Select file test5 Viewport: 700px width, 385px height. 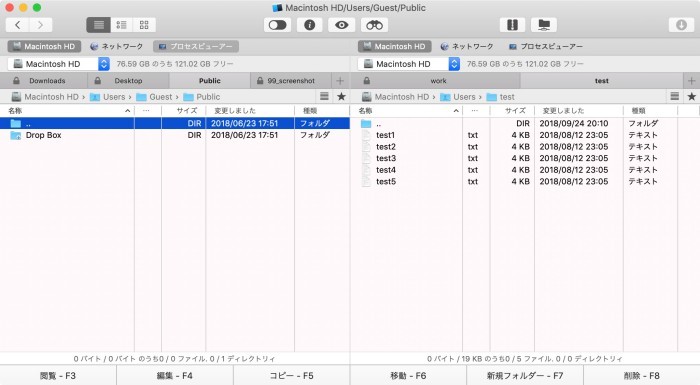(x=525, y=181)
